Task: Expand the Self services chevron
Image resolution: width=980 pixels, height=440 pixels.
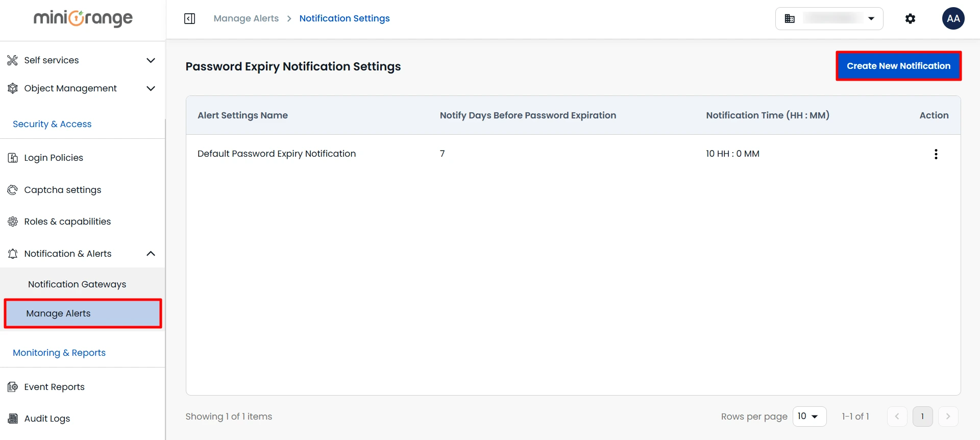Action: (151, 60)
